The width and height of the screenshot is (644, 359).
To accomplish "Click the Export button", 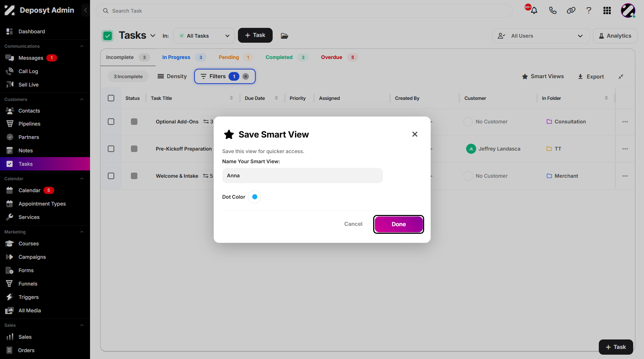I will pyautogui.click(x=591, y=77).
